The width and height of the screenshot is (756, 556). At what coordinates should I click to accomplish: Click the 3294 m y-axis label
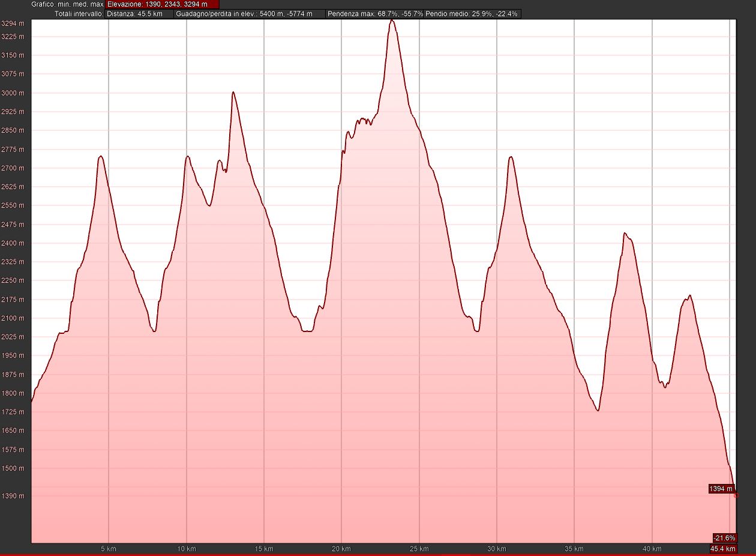13,24
